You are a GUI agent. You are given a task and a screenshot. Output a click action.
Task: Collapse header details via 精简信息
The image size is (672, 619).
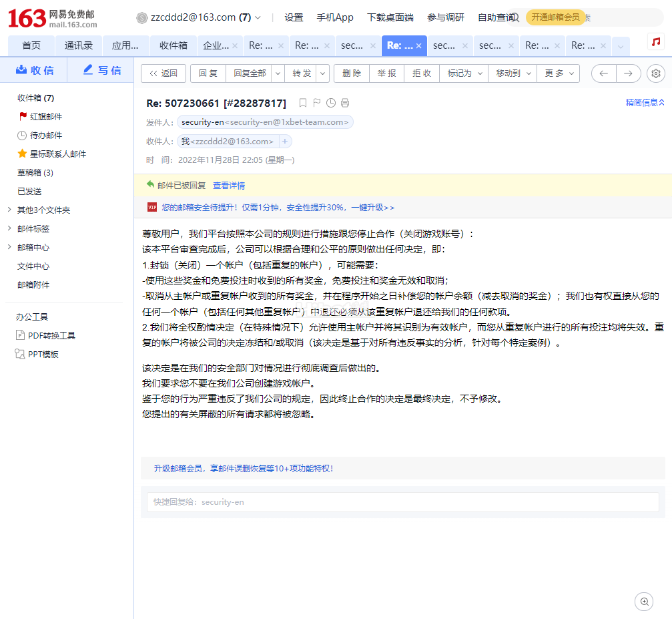tap(645, 103)
